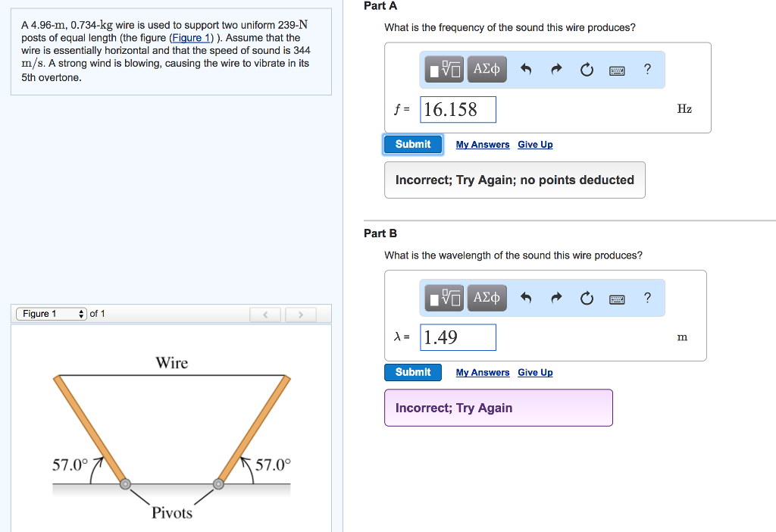Show keyboard shortcuts in Part B toolbar
Image resolution: width=776 pixels, height=532 pixels.
(617, 299)
